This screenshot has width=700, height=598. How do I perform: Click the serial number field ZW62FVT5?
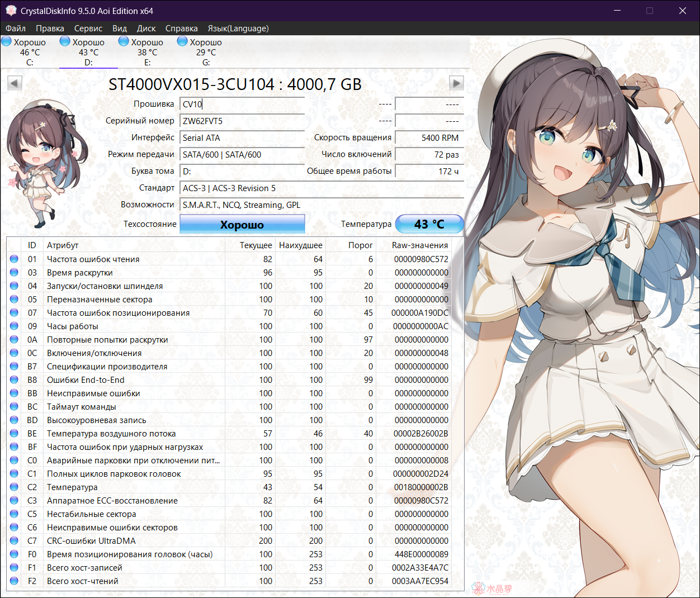pyautogui.click(x=242, y=121)
